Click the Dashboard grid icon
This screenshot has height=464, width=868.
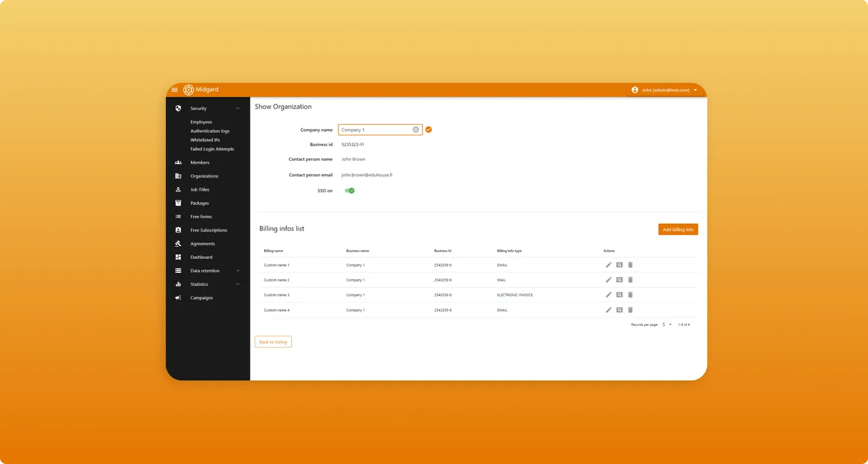tap(178, 257)
